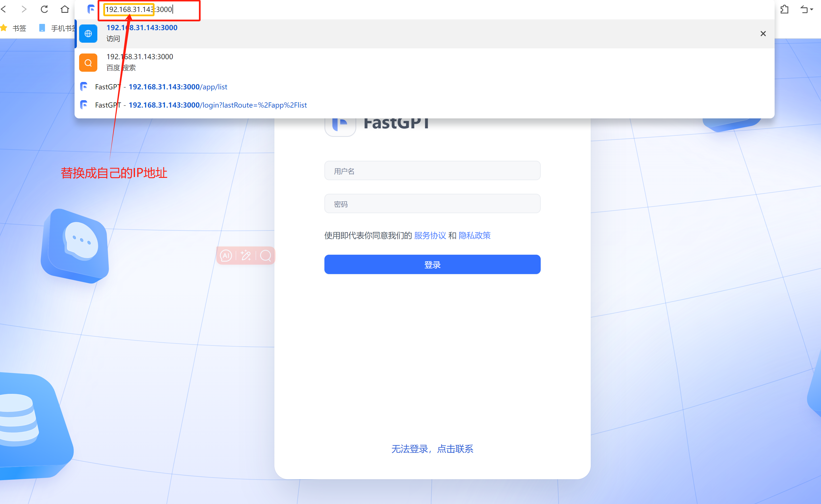The image size is (821, 504).
Task: Select the 访问 192.168.31.143:3000 suggestion
Action: point(424,33)
